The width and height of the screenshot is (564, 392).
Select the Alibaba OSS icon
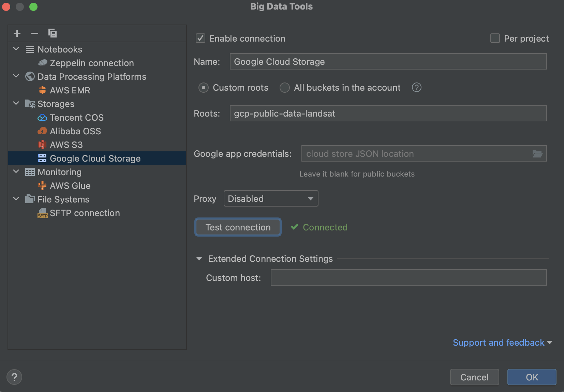click(x=42, y=131)
